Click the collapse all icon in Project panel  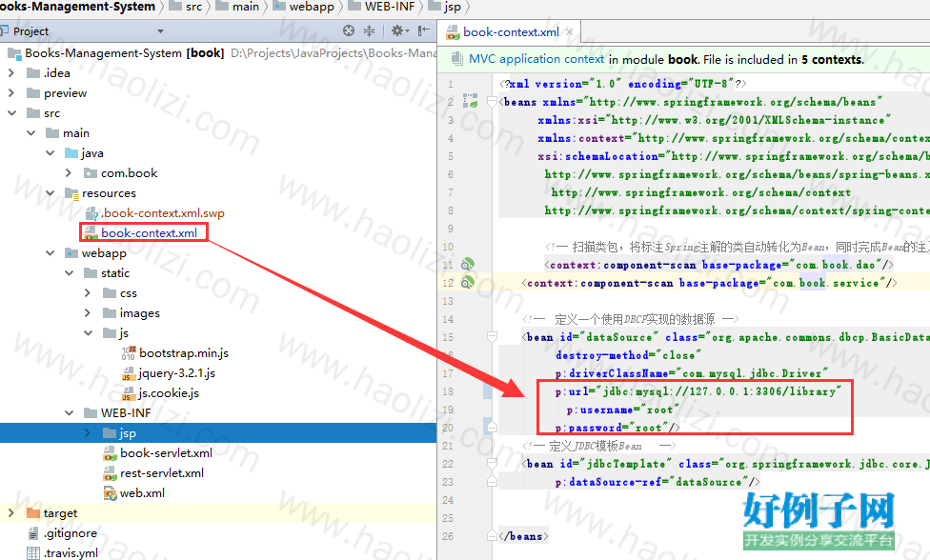tap(369, 30)
